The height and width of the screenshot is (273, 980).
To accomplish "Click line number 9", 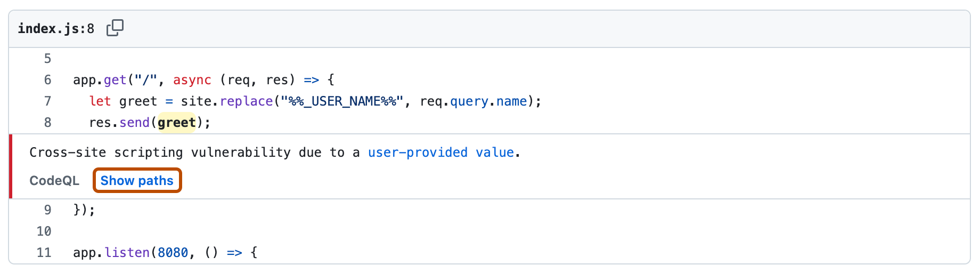I will point(47,210).
